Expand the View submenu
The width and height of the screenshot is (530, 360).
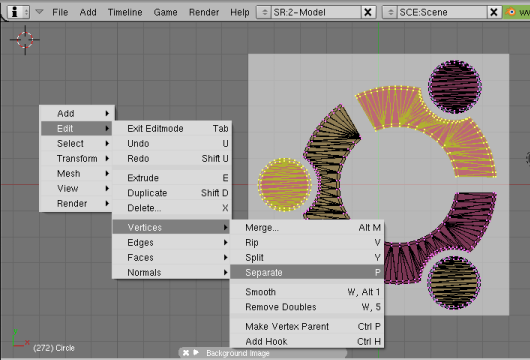[77, 188]
